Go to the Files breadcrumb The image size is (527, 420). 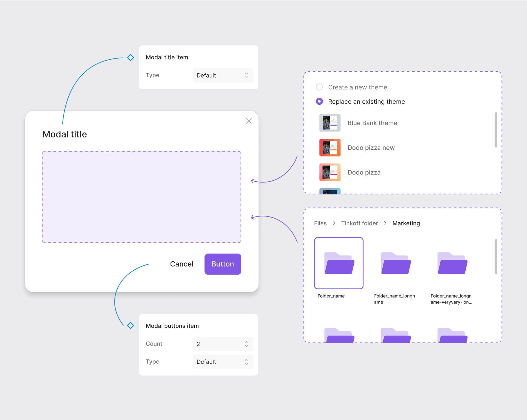[320, 223]
